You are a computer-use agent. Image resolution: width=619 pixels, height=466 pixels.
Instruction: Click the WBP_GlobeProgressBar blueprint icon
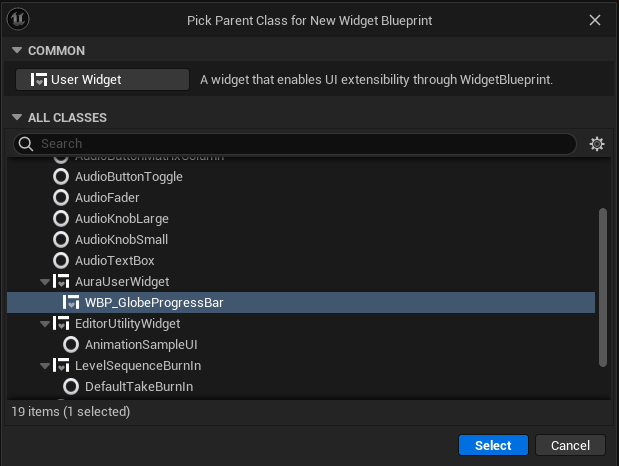71,302
